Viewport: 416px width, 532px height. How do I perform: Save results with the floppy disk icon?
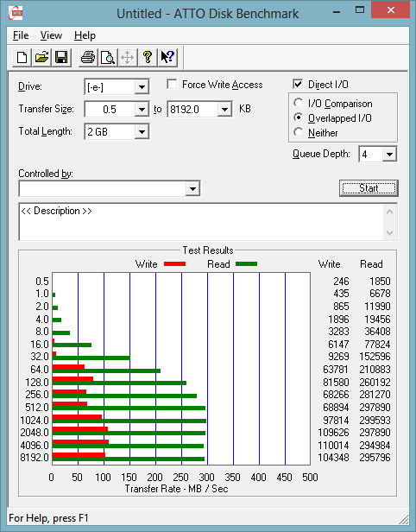pos(61,57)
